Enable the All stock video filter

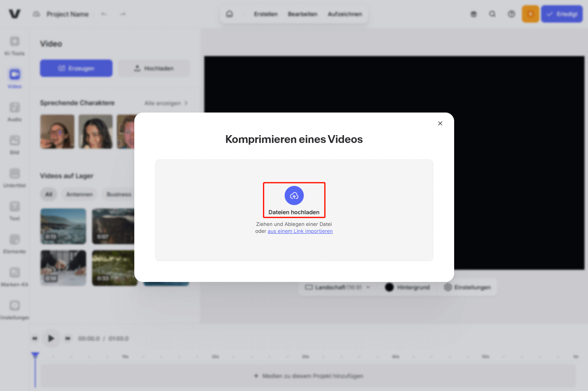point(49,194)
